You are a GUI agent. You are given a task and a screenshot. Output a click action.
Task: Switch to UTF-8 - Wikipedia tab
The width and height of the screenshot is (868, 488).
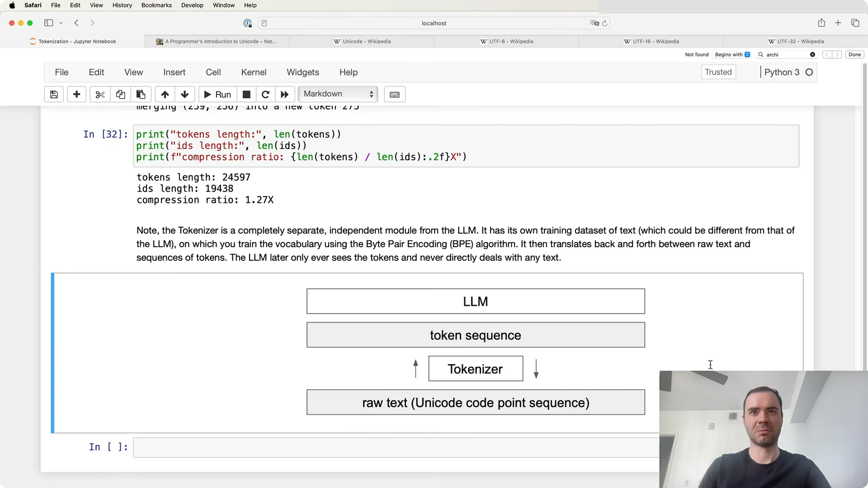point(506,41)
